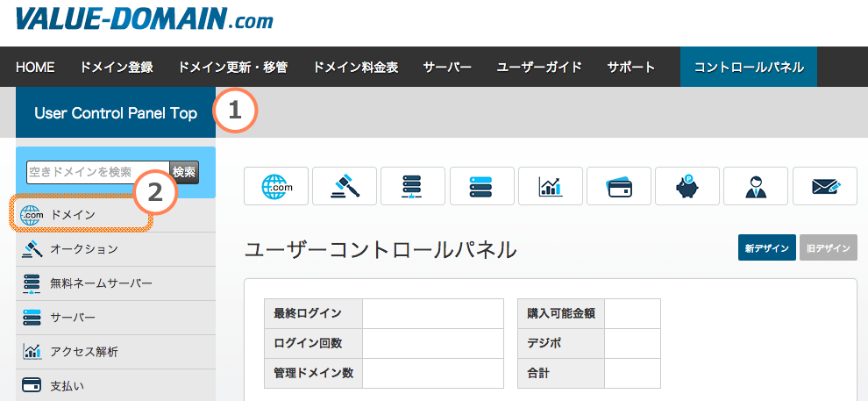Select 無料ネームサーバー sidebar entry
This screenshot has height=401, width=868.
116,283
